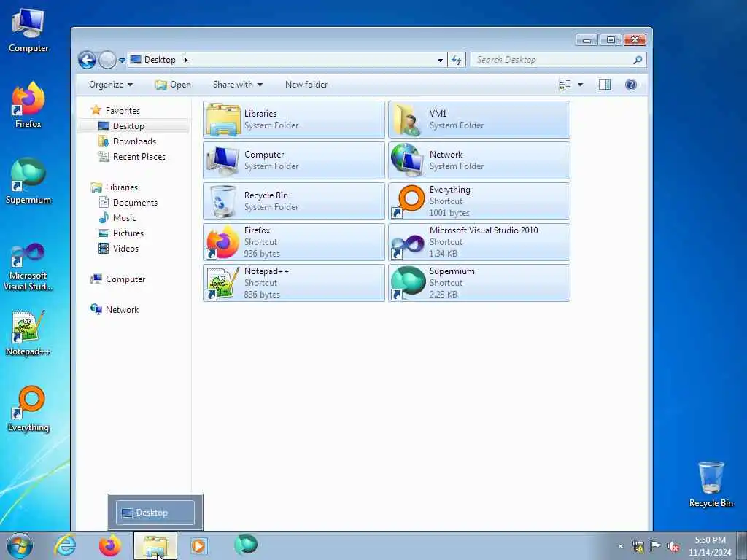
Task: Click Desktop in the address bar breadcrumb
Action: point(160,60)
